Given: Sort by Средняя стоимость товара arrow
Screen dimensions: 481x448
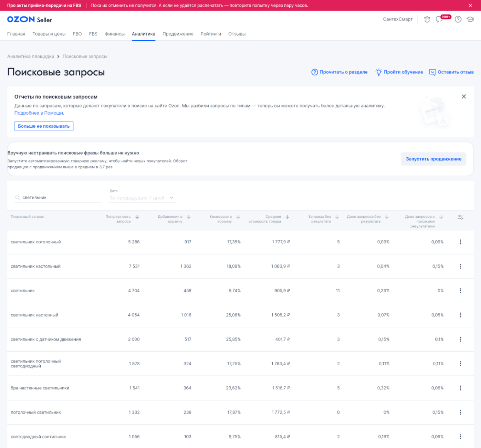Looking at the screenshot, I should 288,217.
